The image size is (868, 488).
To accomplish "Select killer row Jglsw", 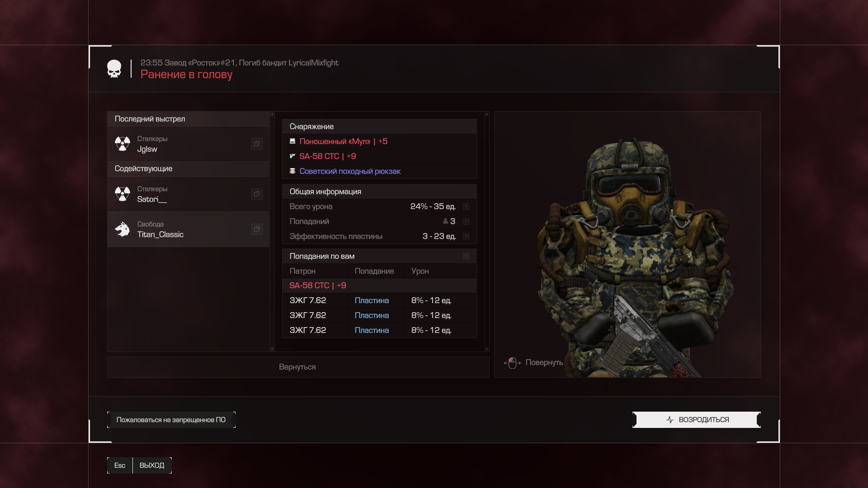I will [x=189, y=144].
